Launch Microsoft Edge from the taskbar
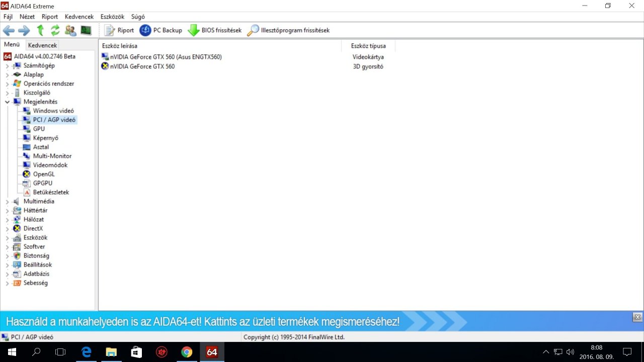 click(86, 352)
